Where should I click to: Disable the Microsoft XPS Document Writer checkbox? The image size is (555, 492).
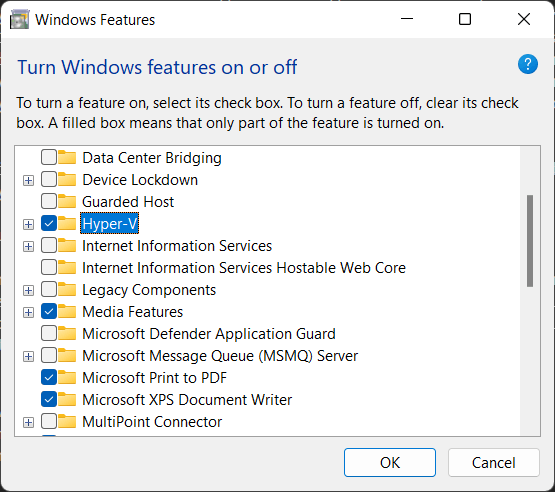[49, 399]
